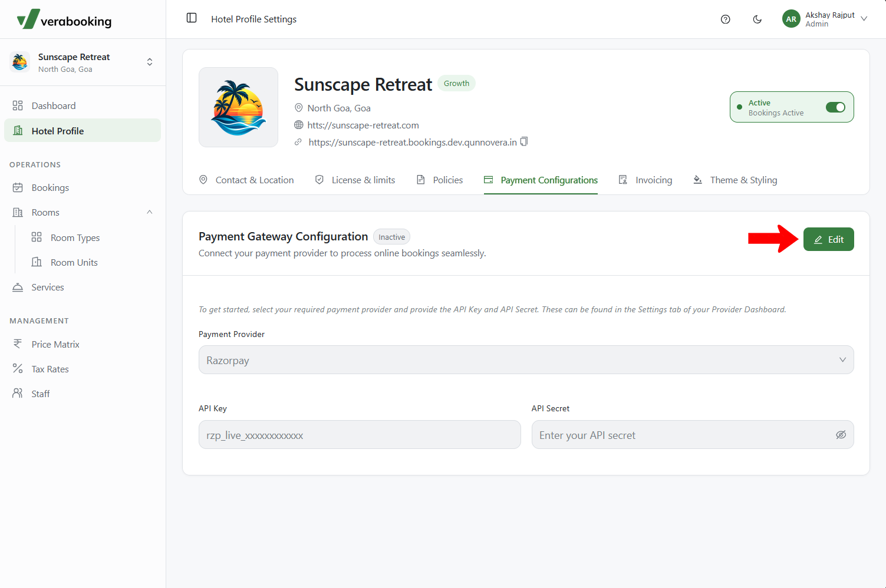This screenshot has width=886, height=588.
Task: Toggle the sidebar panel icon
Action: [192, 18]
